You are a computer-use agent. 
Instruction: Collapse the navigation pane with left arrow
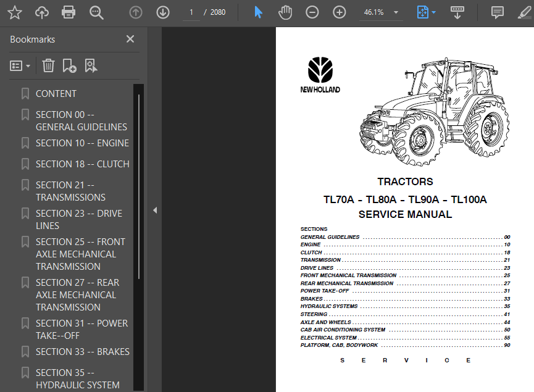155,210
